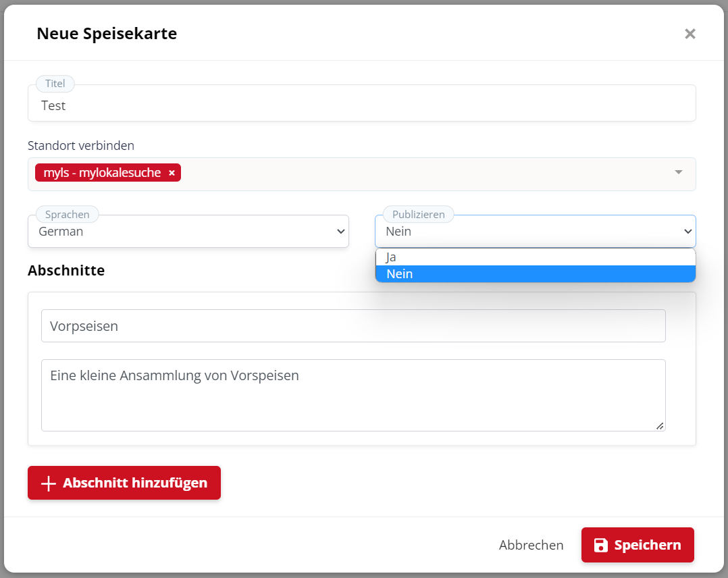Screen dimensions: 728x578
Task: Click the Titel field containing 'Test'
Action: click(x=361, y=105)
